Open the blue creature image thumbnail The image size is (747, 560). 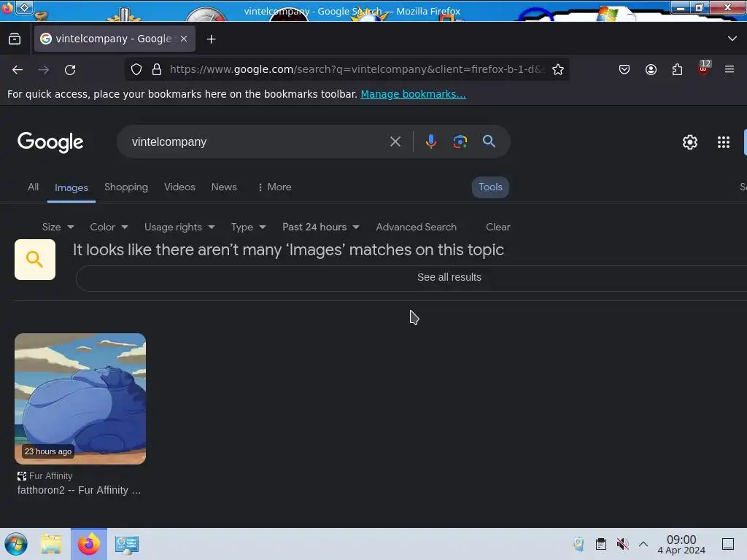click(x=80, y=399)
